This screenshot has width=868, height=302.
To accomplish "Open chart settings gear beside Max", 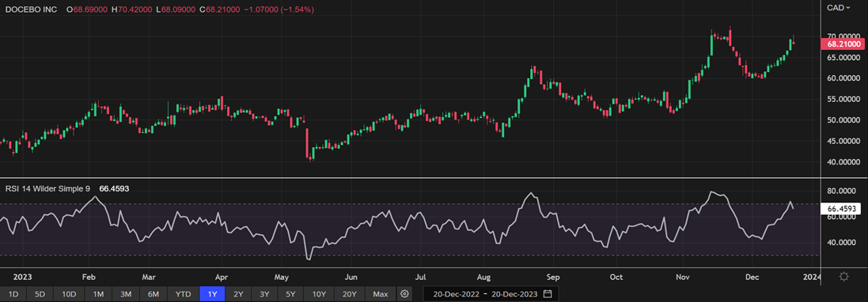I will click(x=404, y=294).
